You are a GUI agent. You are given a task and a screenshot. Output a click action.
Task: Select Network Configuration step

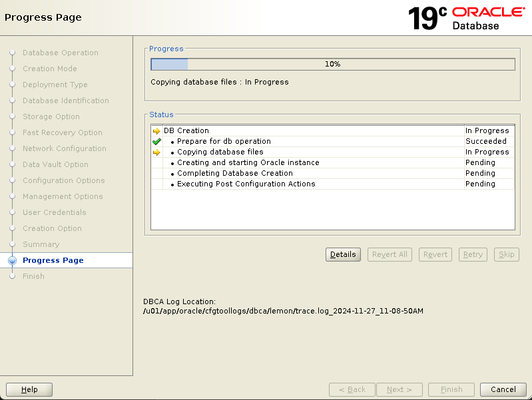point(65,148)
